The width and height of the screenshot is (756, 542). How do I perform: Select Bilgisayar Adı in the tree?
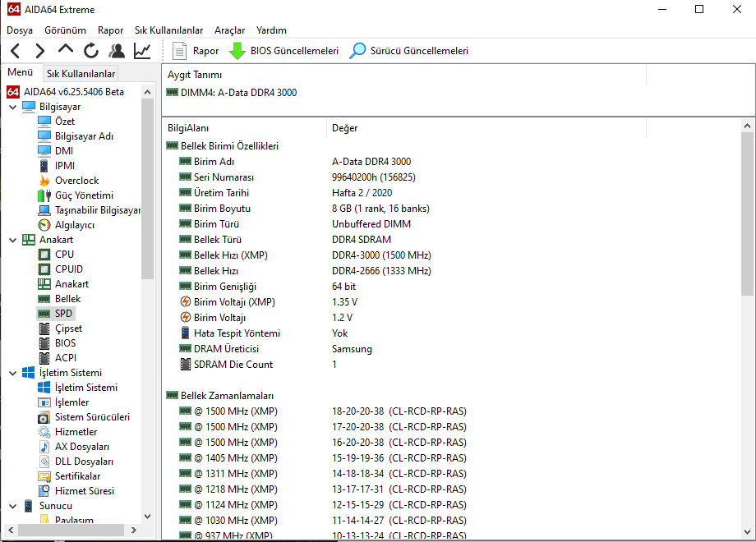click(76, 136)
